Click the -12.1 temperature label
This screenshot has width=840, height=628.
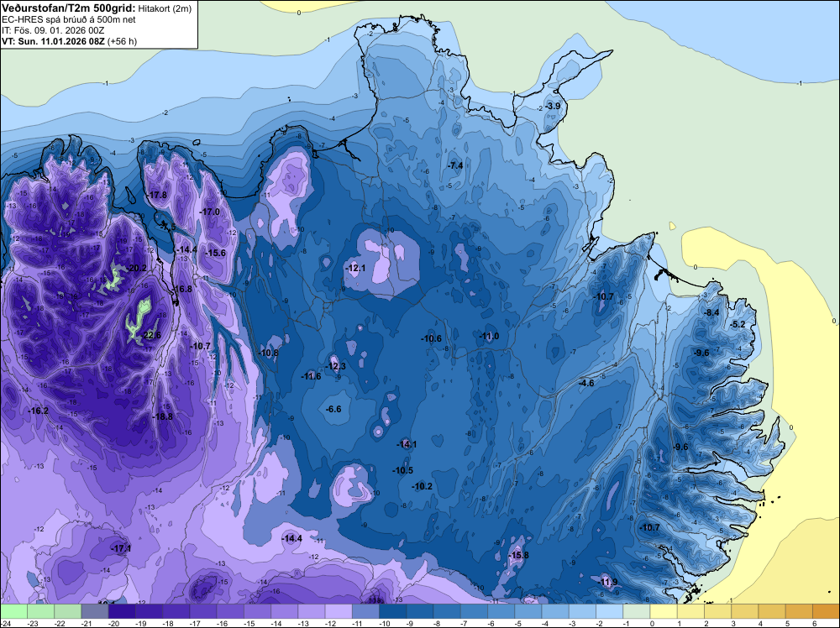click(355, 268)
